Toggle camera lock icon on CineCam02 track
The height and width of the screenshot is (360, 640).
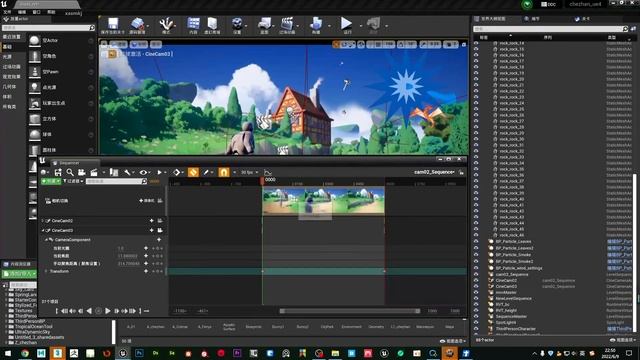tap(160, 220)
